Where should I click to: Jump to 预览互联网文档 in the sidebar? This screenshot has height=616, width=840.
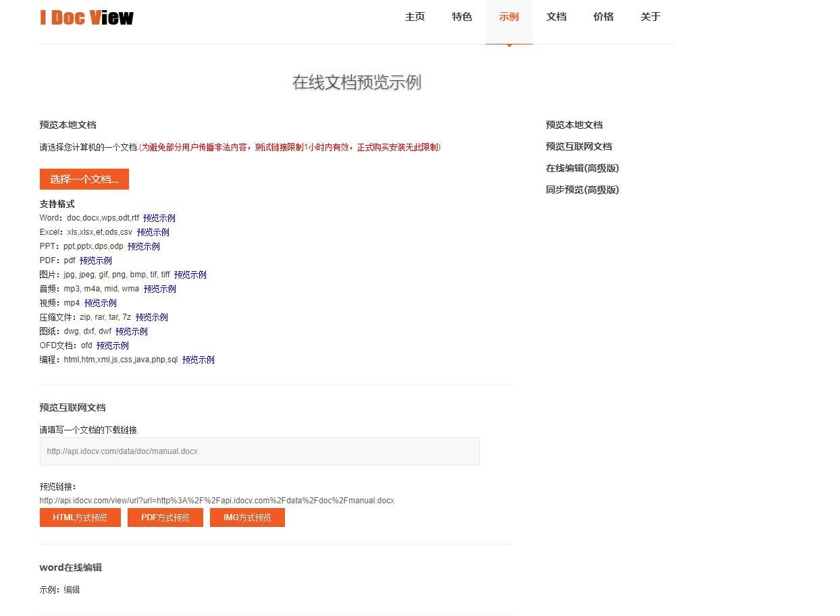point(579,146)
